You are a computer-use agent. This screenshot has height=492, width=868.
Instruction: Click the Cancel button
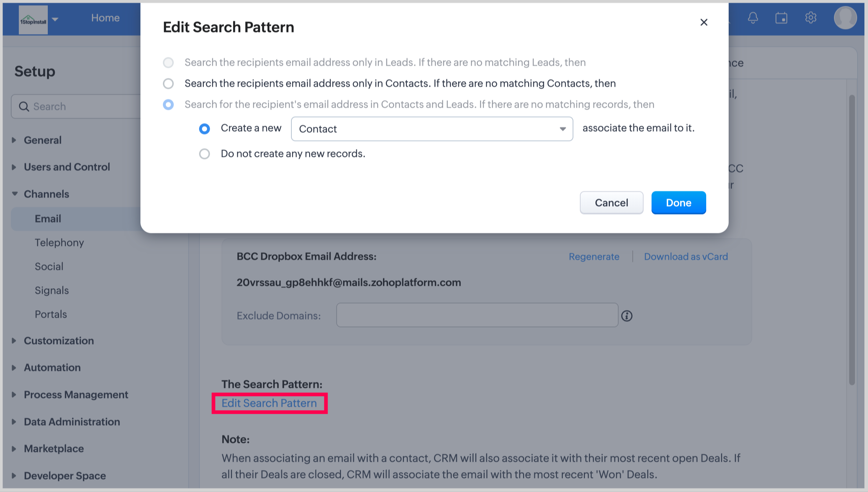(611, 203)
